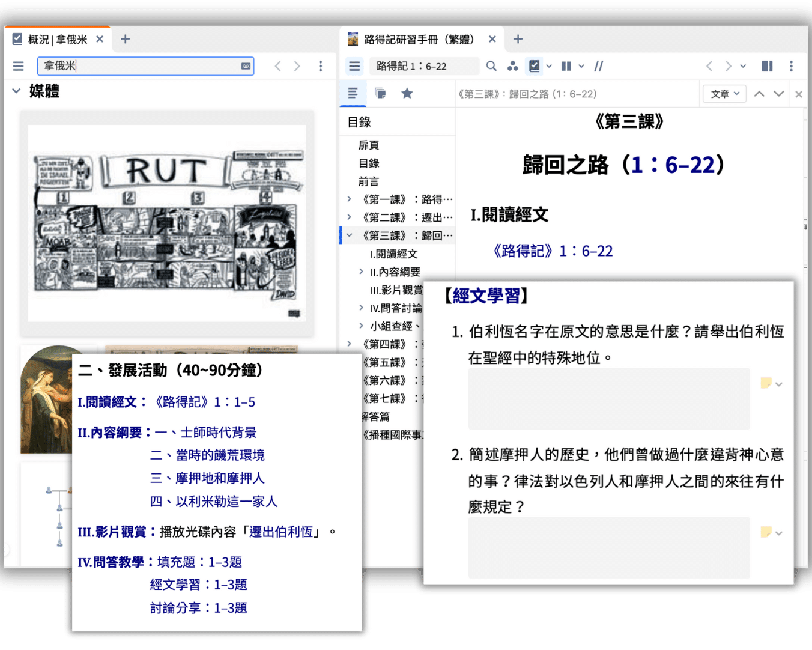Image resolution: width=812 pixels, height=650 pixels.
Task: Select 扉頁 in table of contents
Action: point(369,145)
